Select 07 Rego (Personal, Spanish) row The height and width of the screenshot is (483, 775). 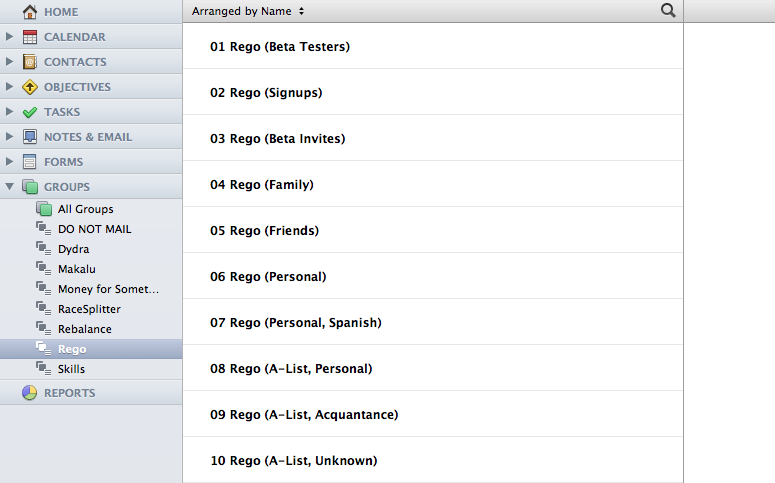tap(433, 322)
